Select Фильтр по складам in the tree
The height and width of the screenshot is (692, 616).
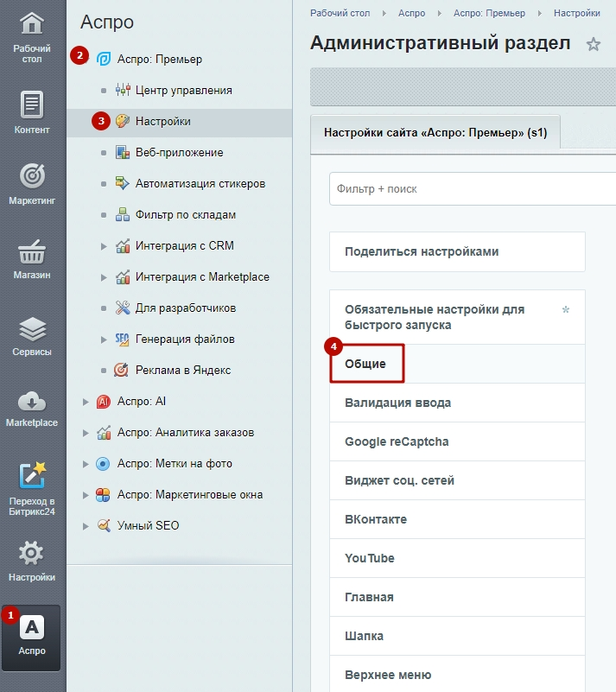(x=186, y=214)
